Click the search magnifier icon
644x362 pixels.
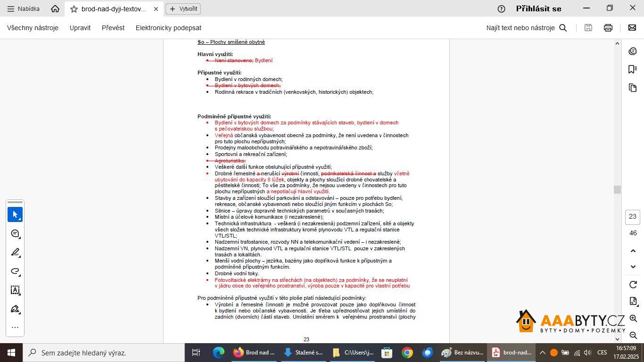tap(563, 28)
